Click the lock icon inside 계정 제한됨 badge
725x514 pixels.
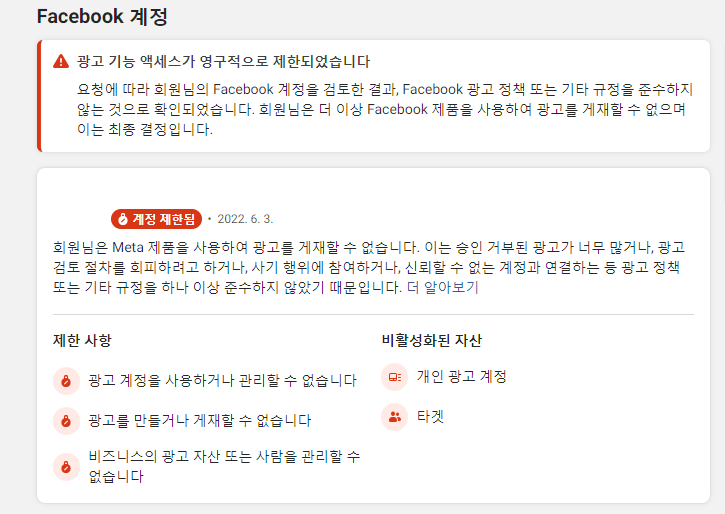(x=123, y=219)
